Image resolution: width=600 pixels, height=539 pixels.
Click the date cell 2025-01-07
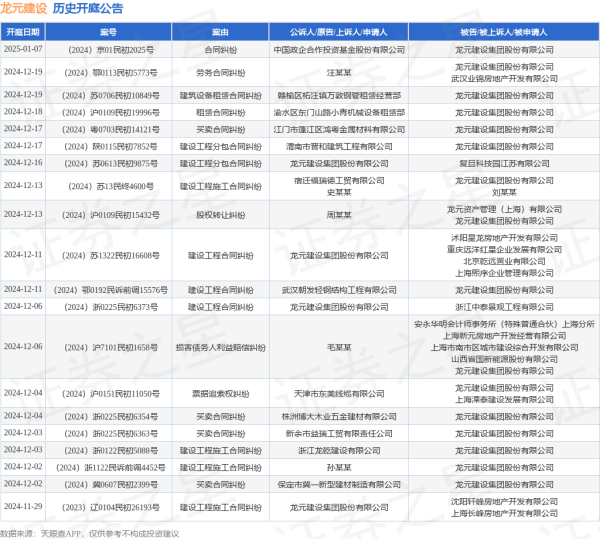click(23, 49)
